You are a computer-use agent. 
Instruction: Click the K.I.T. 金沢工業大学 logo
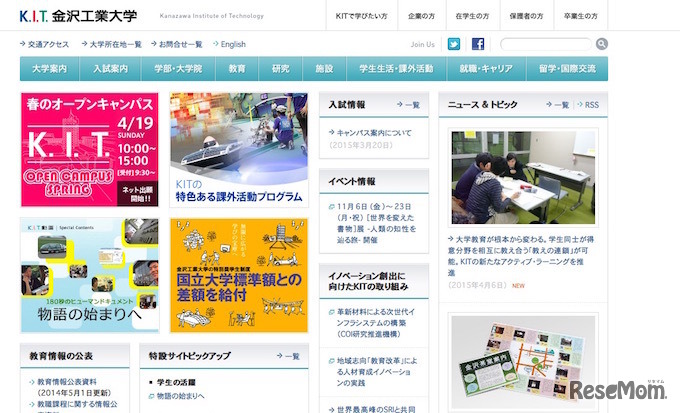coord(78,16)
